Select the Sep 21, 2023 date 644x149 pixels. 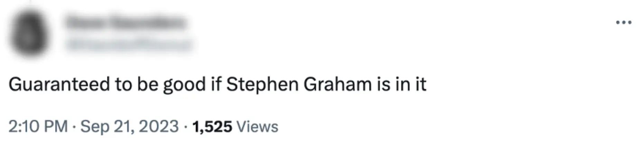tap(129, 127)
